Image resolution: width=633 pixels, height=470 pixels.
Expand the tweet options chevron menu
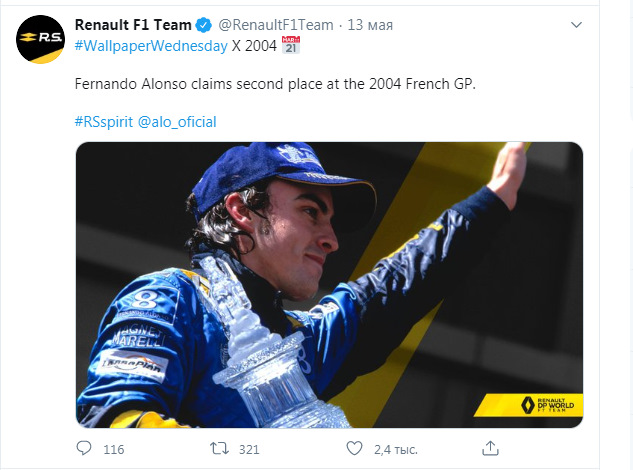[x=575, y=23]
